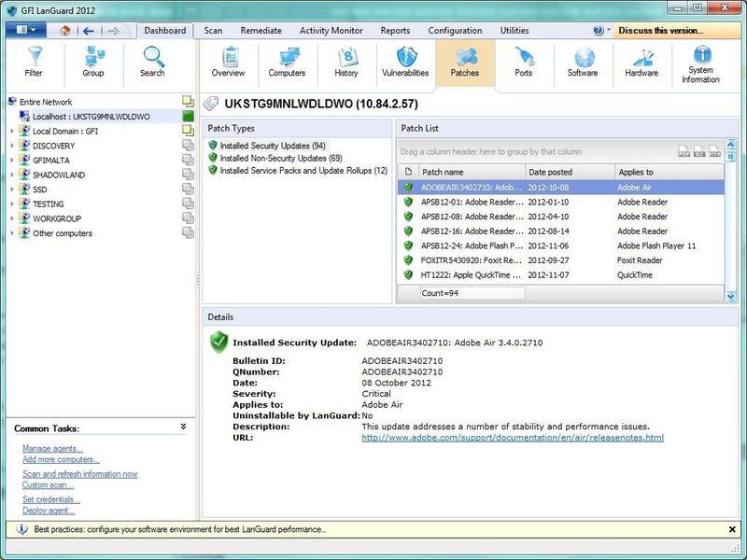Export patch list to HTML
The width and height of the screenshot is (747, 560).
[x=714, y=151]
